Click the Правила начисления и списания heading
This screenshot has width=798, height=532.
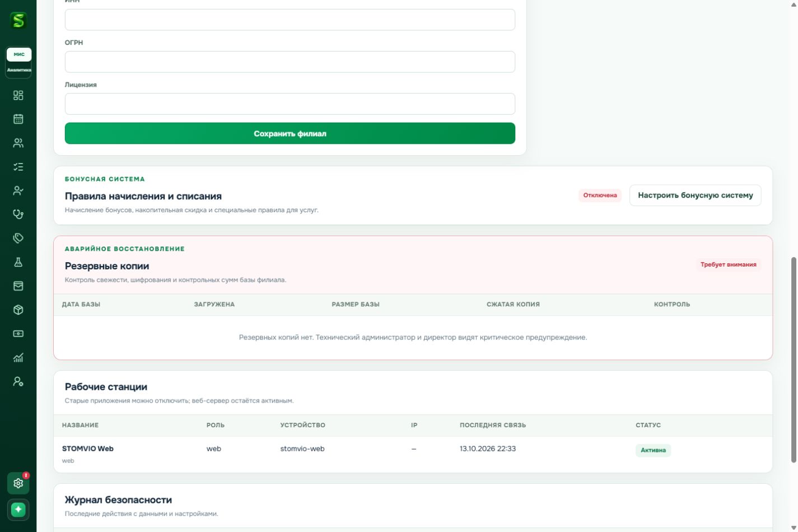pos(143,196)
